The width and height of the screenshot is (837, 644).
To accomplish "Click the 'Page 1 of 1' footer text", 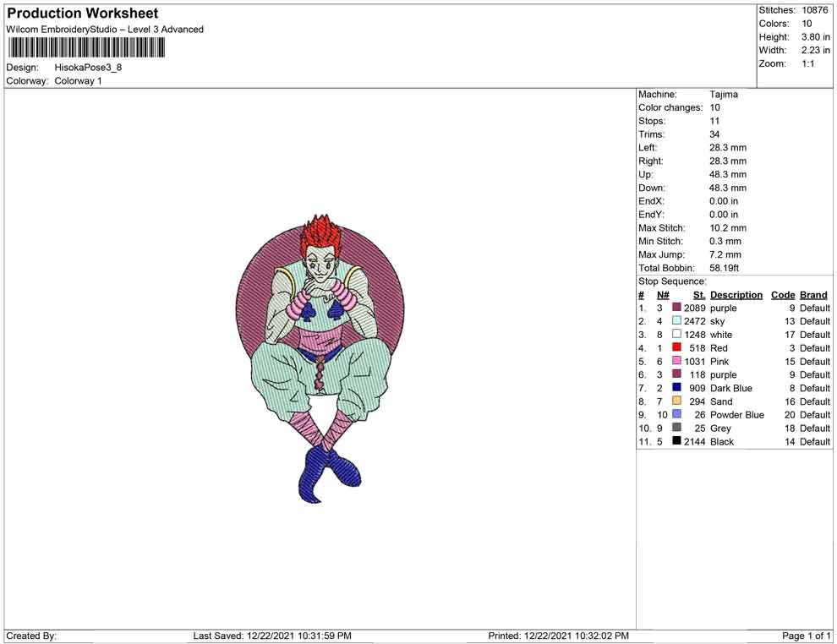I will click(806, 636).
